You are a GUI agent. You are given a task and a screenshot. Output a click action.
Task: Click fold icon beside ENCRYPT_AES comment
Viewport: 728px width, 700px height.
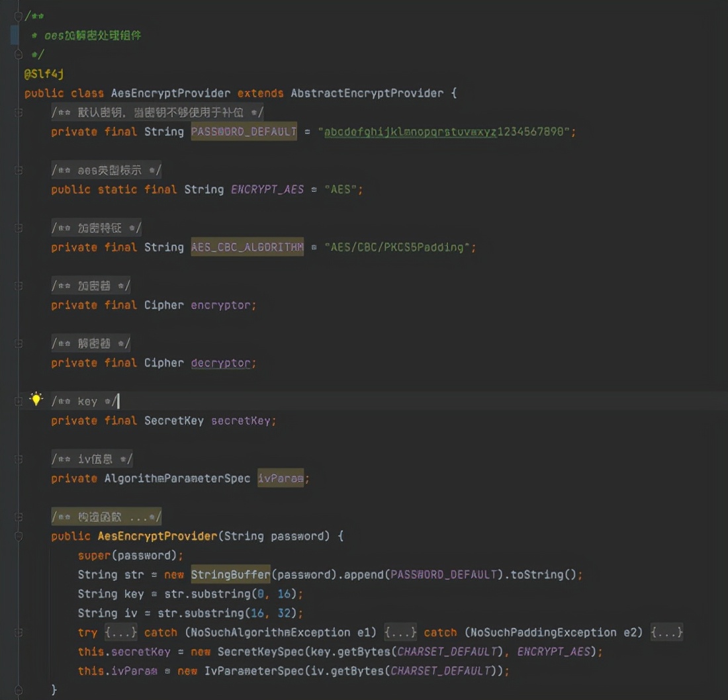click(19, 170)
